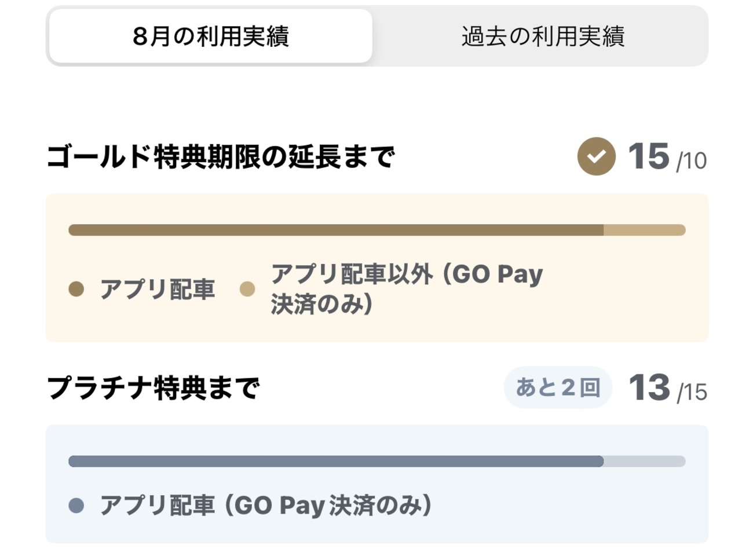Tap the /10 gold target label
Viewport: 753px width, 560px height.
[692, 161]
